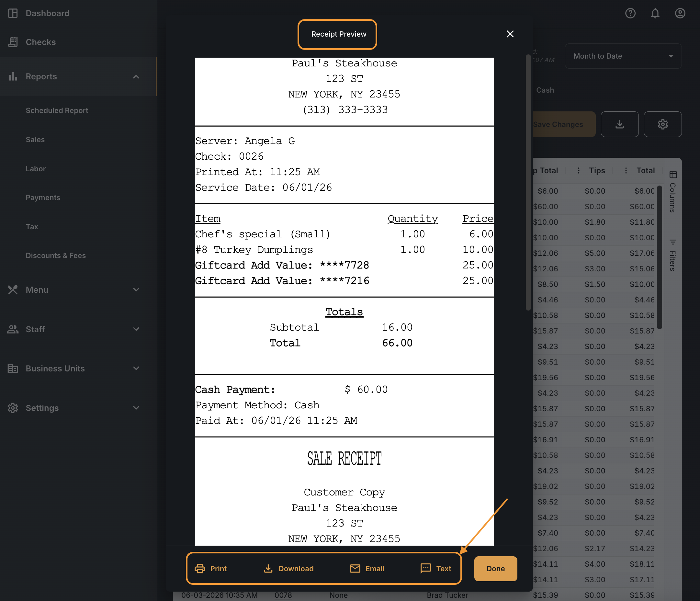Open the report settings gear button
Image resolution: width=700 pixels, height=601 pixels.
pos(662,124)
